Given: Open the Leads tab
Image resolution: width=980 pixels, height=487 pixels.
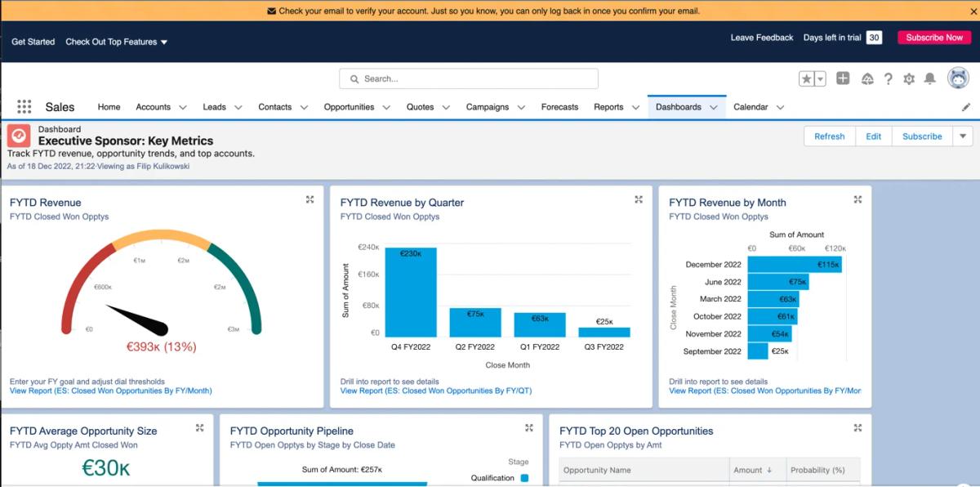Looking at the screenshot, I should [214, 107].
